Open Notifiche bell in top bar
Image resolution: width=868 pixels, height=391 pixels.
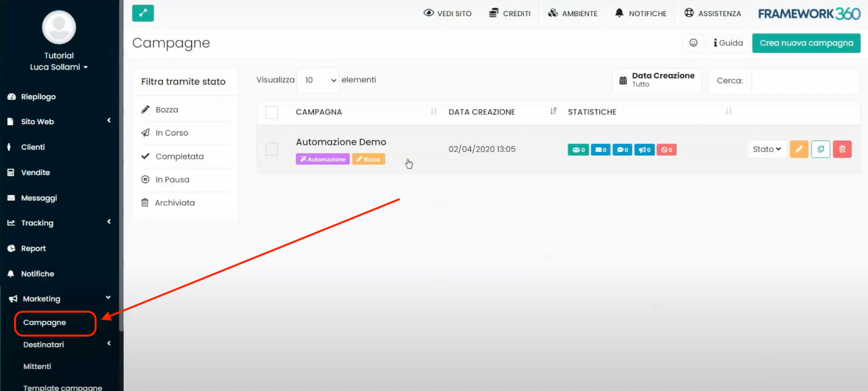point(641,14)
